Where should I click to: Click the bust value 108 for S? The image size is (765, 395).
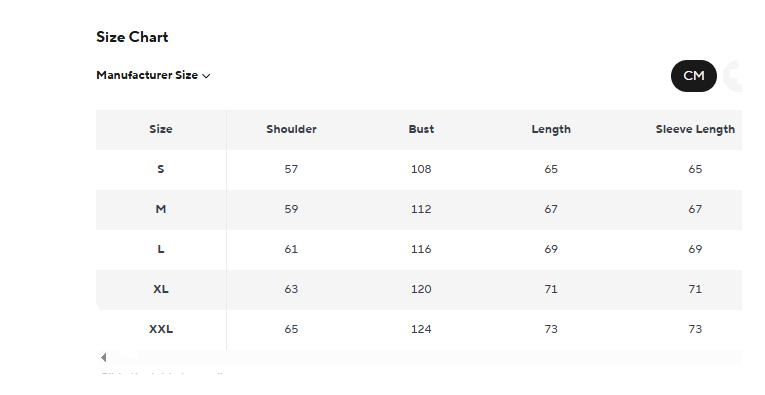pos(421,169)
